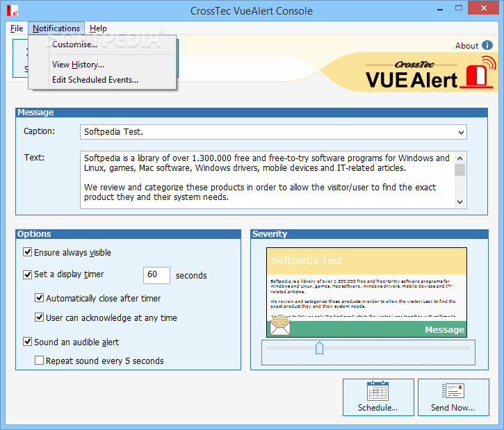504x430 pixels.
Task: Click the About link text
Action: point(466,46)
